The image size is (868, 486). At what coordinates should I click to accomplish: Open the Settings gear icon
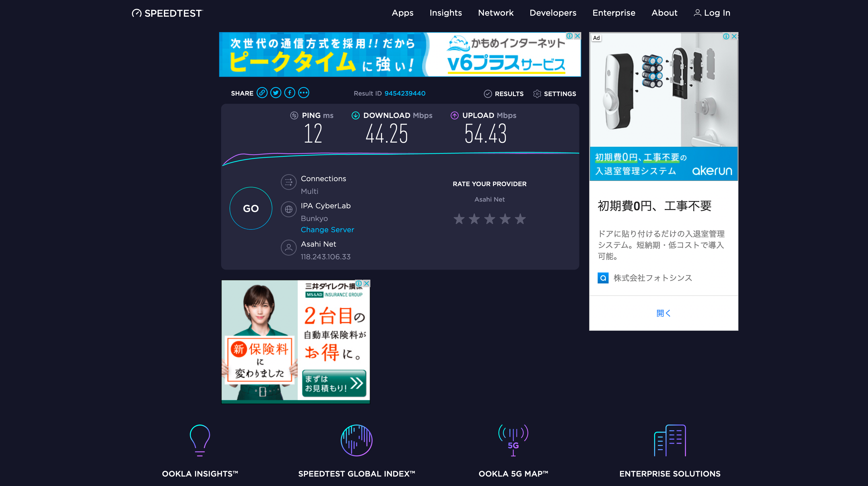(537, 94)
